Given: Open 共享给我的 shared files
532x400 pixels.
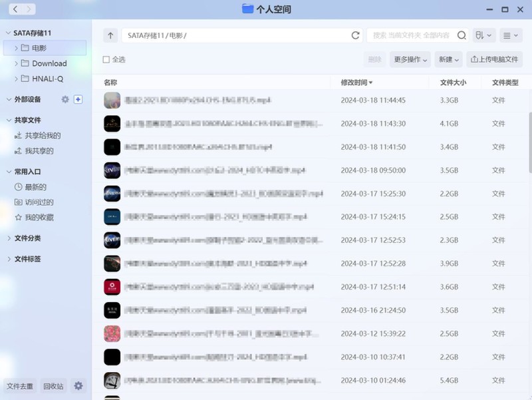Looking at the screenshot, I should 37,136.
